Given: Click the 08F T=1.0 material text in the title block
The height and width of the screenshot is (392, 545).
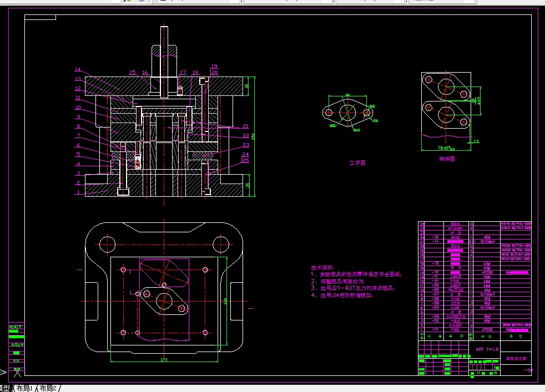Looking at the screenshot, I should [x=487, y=349].
